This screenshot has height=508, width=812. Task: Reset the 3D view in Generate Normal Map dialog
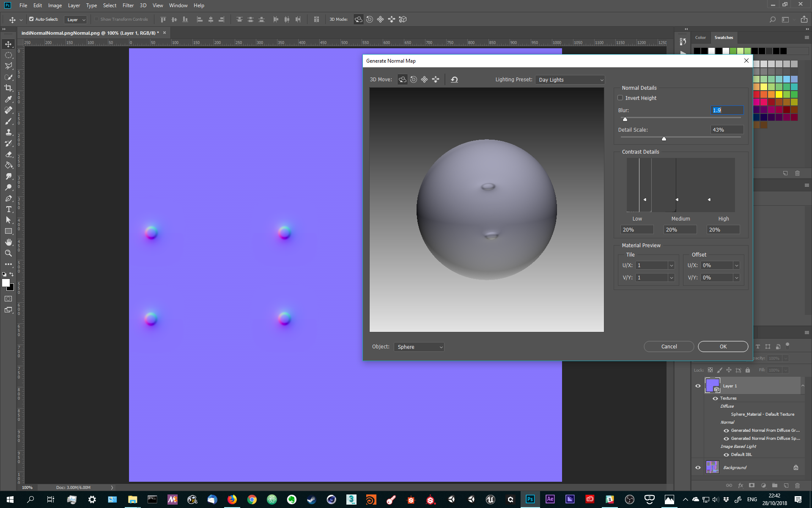(454, 79)
